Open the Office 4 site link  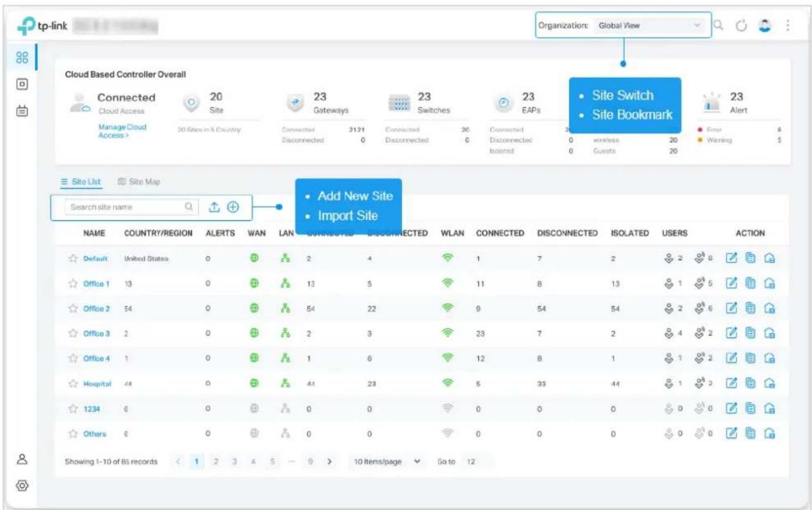click(96, 359)
